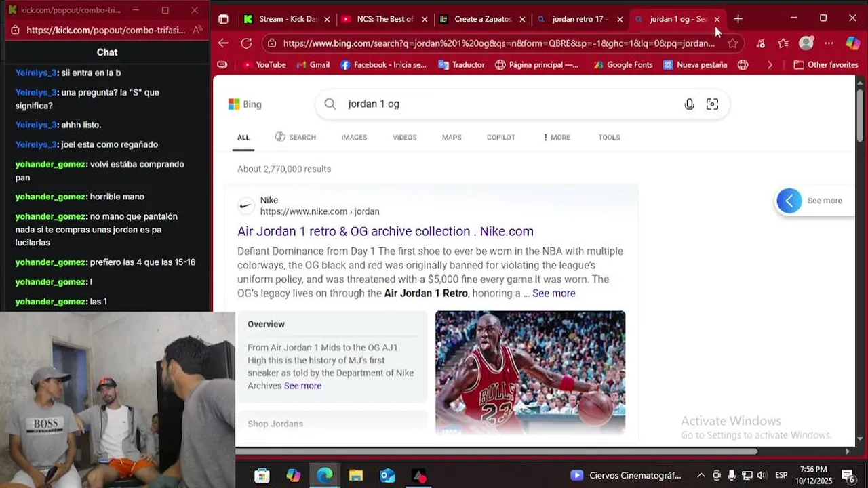Click the Shop Jordans card heading
The image size is (868, 488).
[x=275, y=424]
